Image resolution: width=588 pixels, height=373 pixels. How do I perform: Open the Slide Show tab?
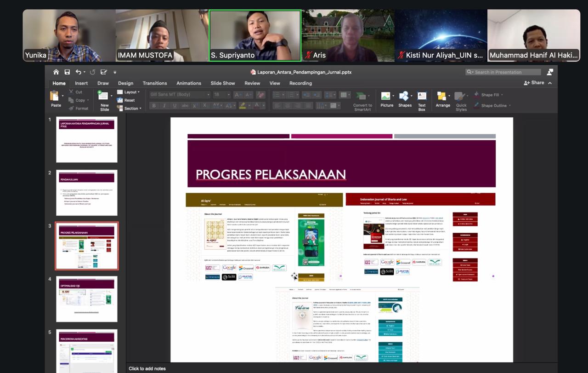(x=223, y=83)
